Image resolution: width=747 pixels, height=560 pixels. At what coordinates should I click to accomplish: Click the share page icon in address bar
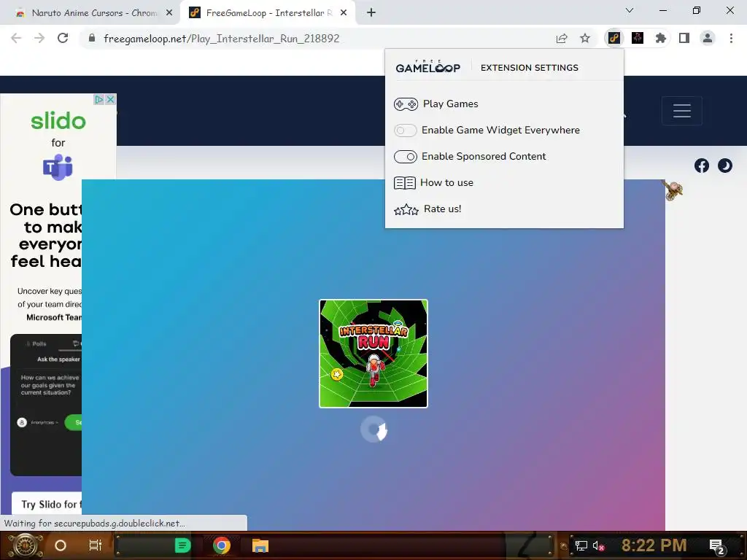pyautogui.click(x=562, y=39)
